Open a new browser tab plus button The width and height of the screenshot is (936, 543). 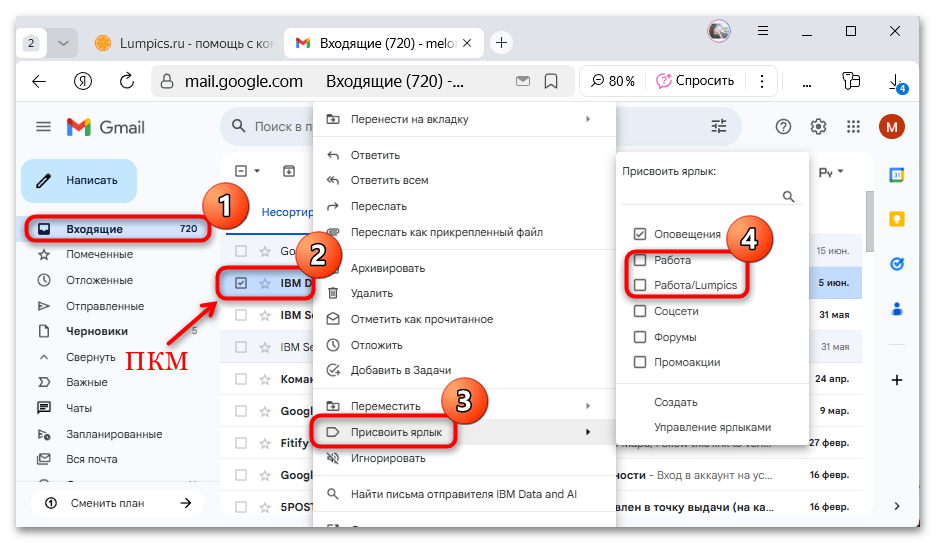[x=501, y=43]
